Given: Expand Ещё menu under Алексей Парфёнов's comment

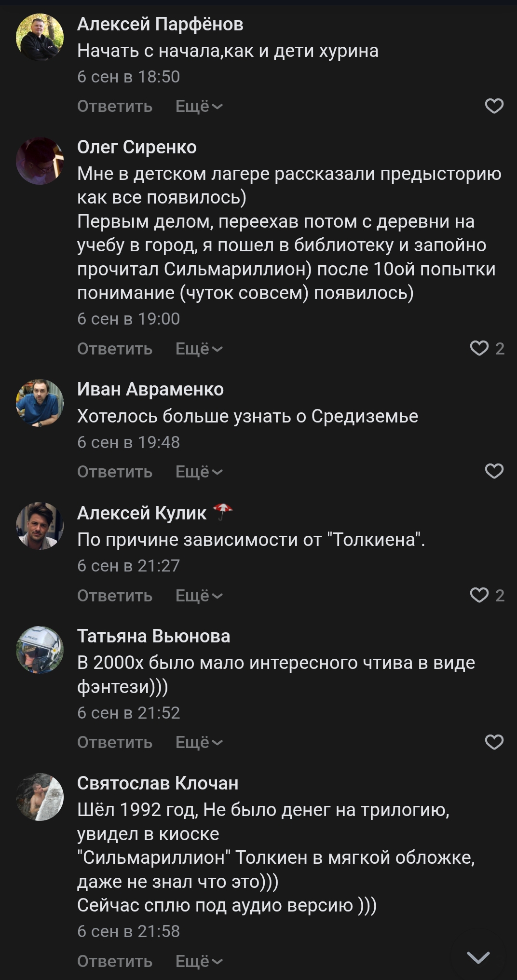Looking at the screenshot, I should pos(199,106).
